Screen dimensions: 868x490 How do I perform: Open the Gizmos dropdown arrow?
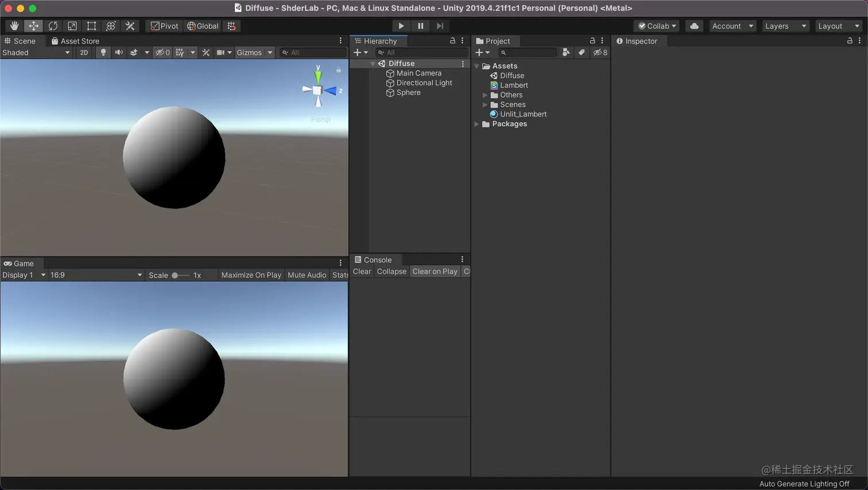tap(270, 52)
